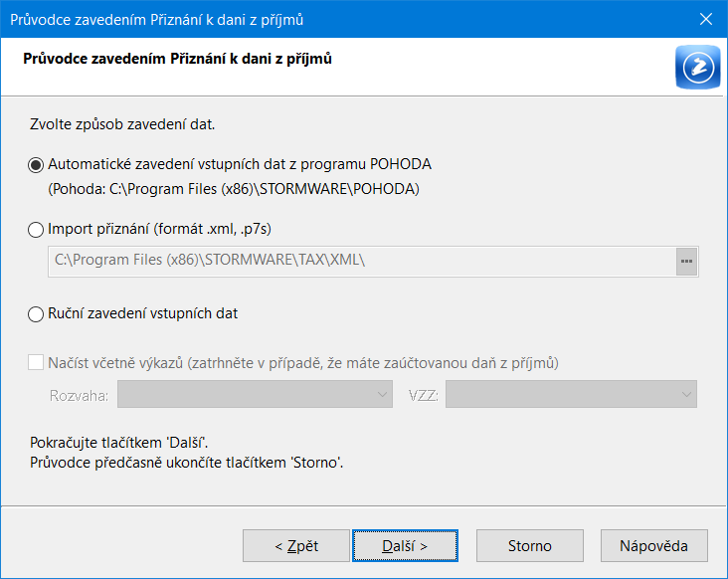Click the VZZ label
The width and height of the screenshot is (728, 579).
tap(424, 395)
